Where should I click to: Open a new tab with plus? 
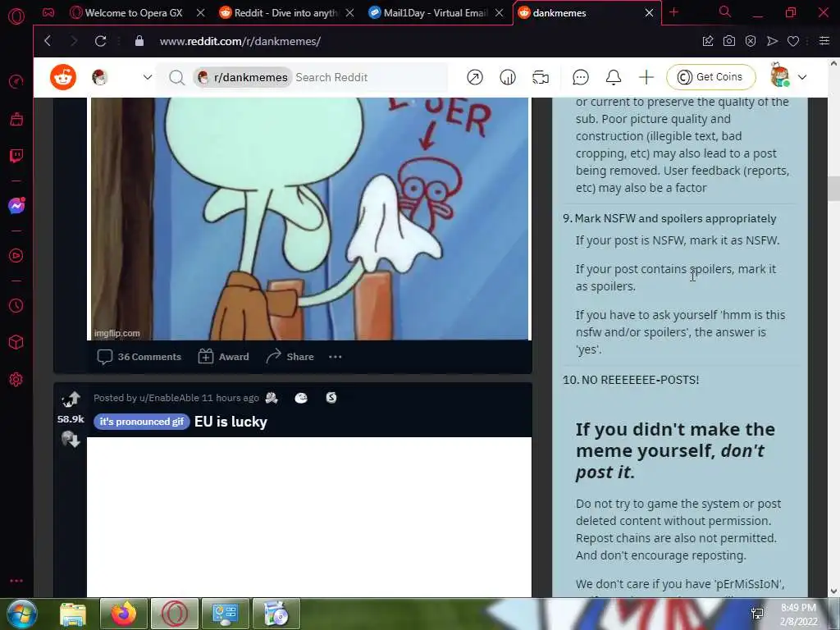pyautogui.click(x=674, y=12)
